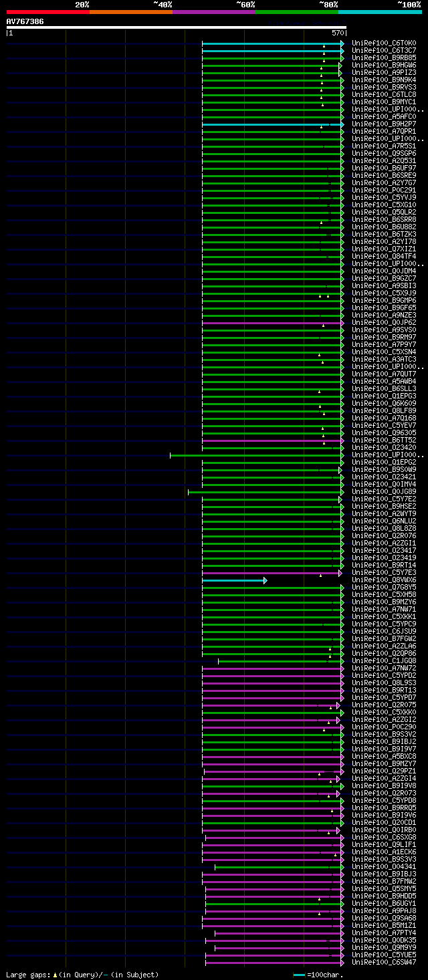Click label UniRef100_P0C291
Screen dimensions: 428x980
384,191
